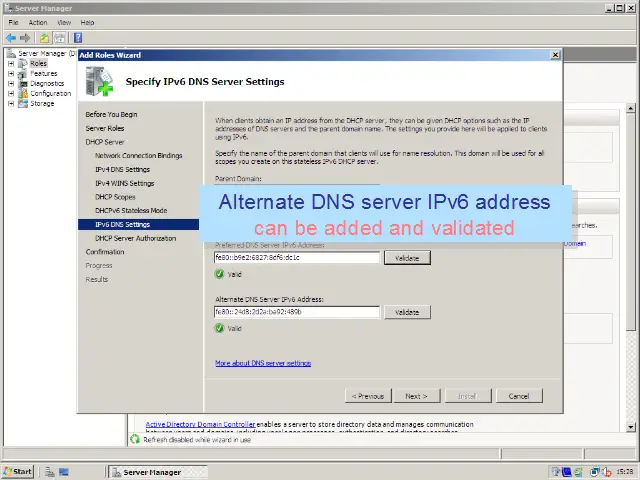
Task: Click the Server Manager root node icon
Action: (11, 53)
